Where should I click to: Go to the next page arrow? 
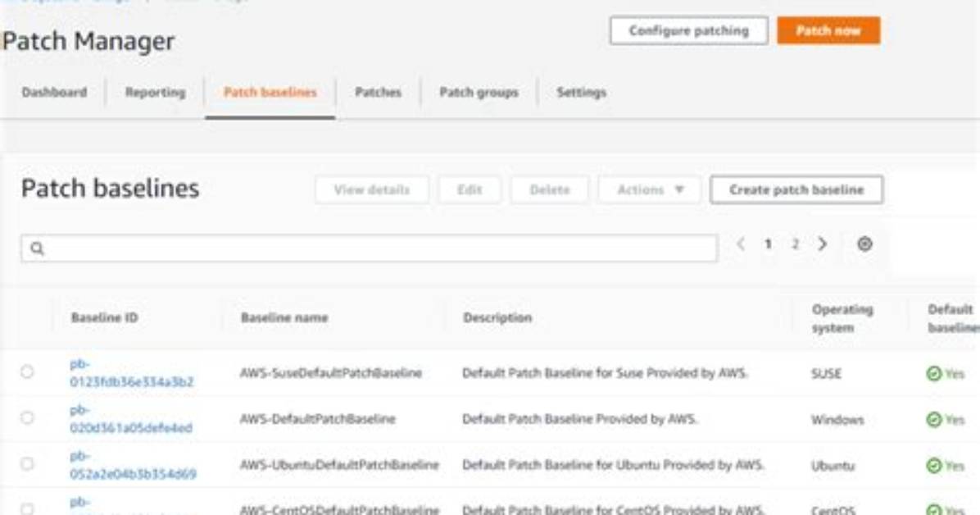[823, 244]
